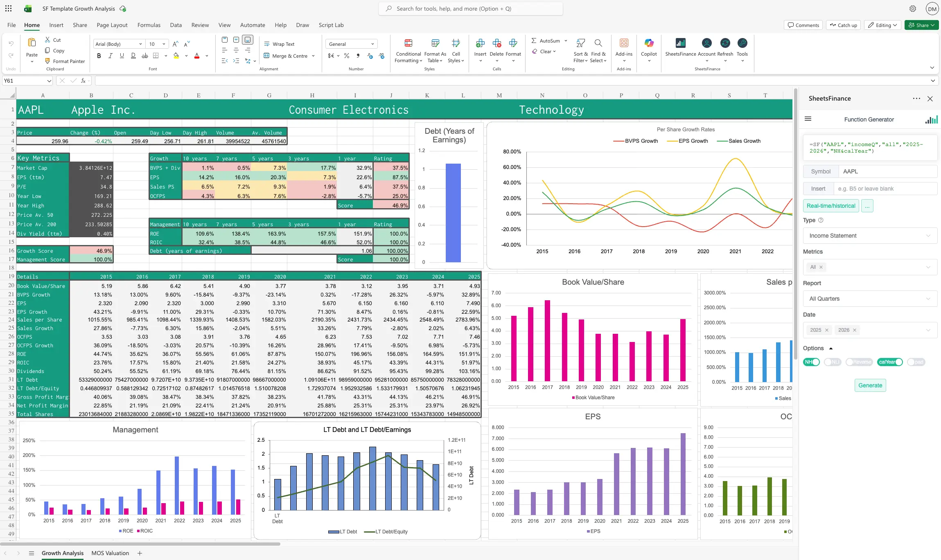
Task: Turn off the calYear toggle
Action: [890, 362]
